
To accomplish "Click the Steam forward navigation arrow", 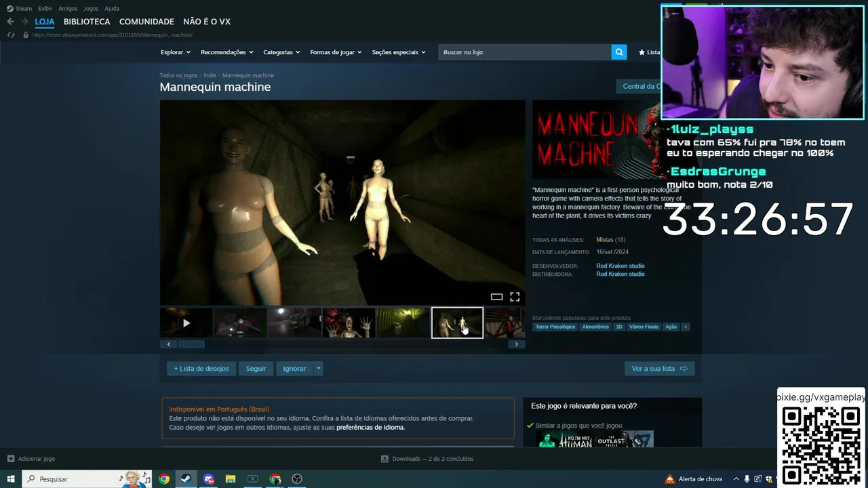I will coord(24,22).
